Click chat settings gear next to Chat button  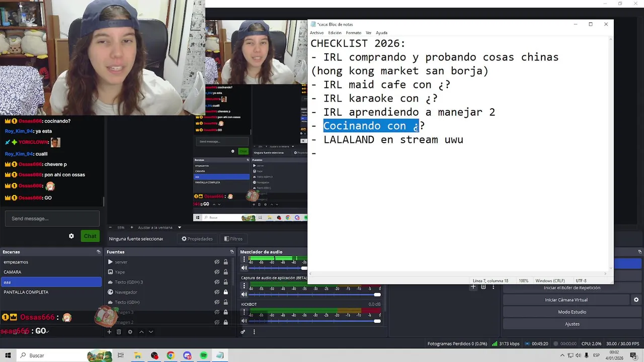(x=71, y=236)
